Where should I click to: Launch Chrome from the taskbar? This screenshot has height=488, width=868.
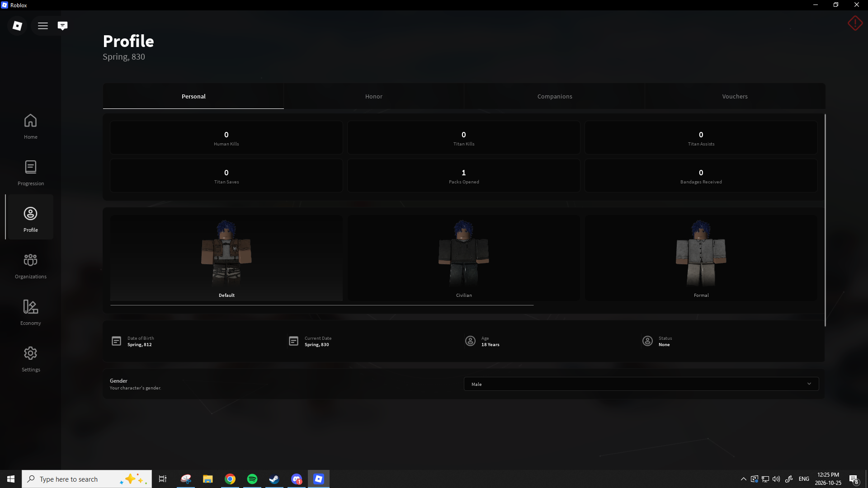click(230, 479)
